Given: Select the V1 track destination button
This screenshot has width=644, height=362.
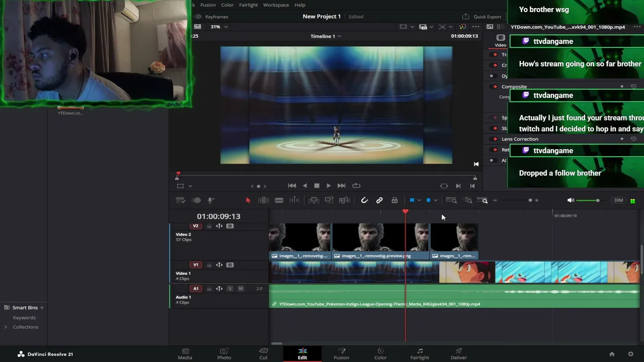Looking at the screenshot, I should point(196,265).
